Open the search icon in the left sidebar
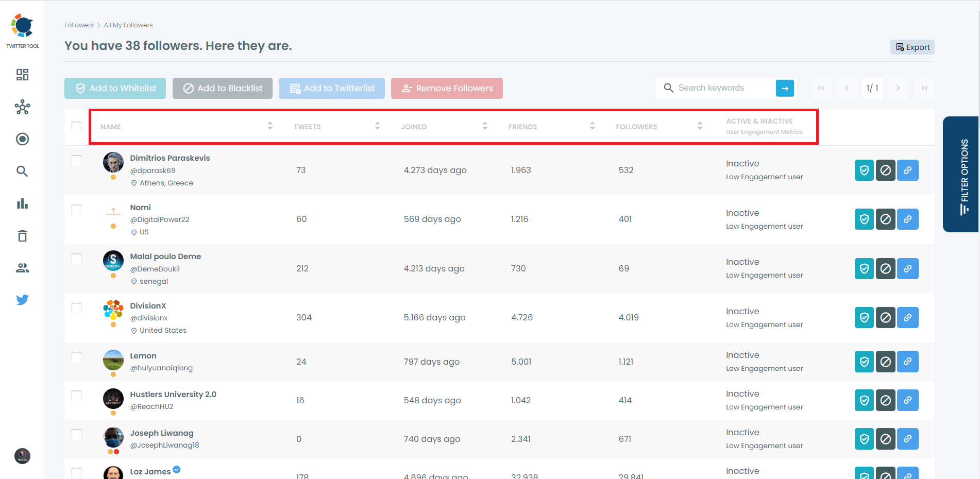 point(22,171)
